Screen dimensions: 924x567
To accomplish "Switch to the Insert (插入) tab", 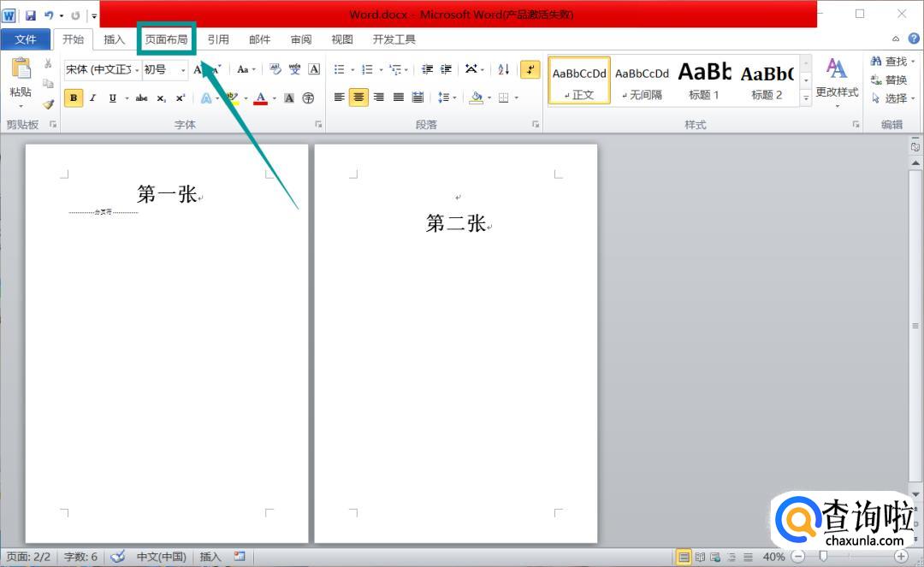I will point(115,39).
